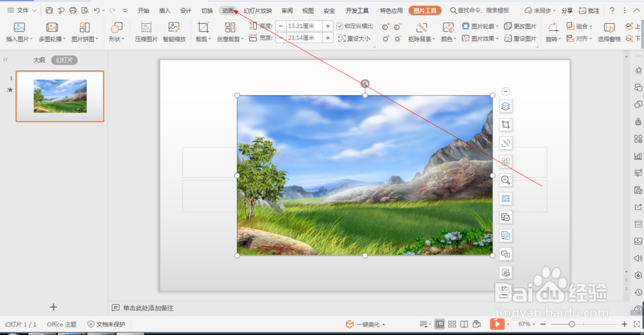Select the 图片工具 picture tools tab
The height and width of the screenshot is (335, 644).
pyautogui.click(x=424, y=10)
